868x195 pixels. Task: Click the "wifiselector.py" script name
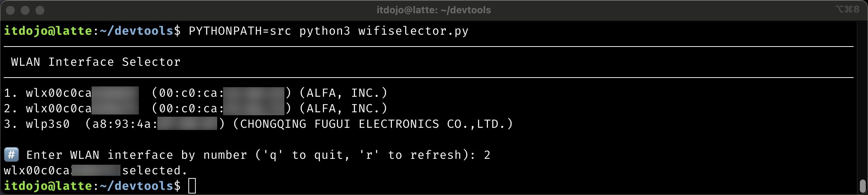tap(413, 31)
